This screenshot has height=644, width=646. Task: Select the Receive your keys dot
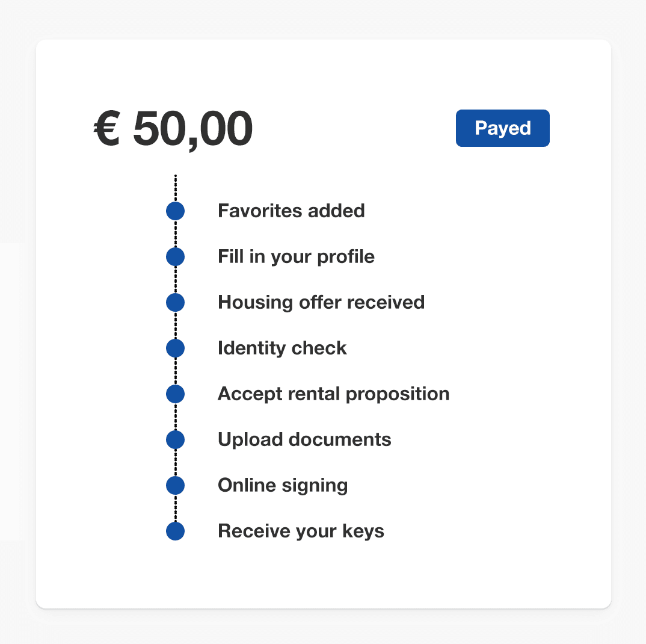point(175,531)
